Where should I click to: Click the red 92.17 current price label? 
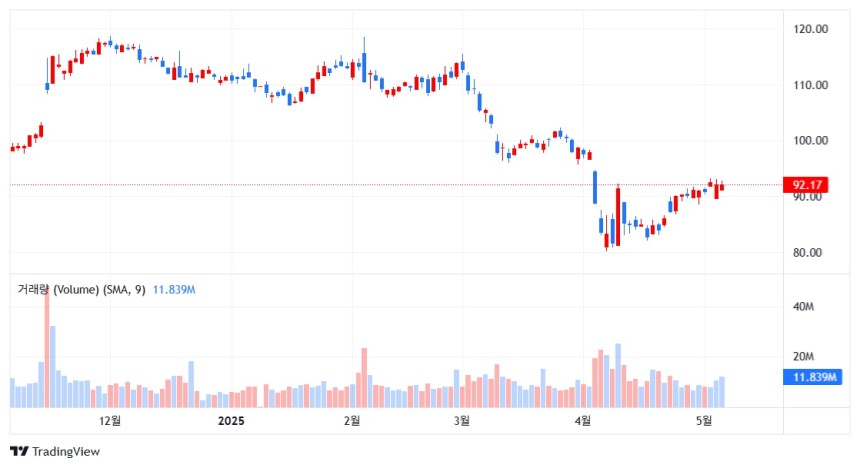click(x=806, y=185)
